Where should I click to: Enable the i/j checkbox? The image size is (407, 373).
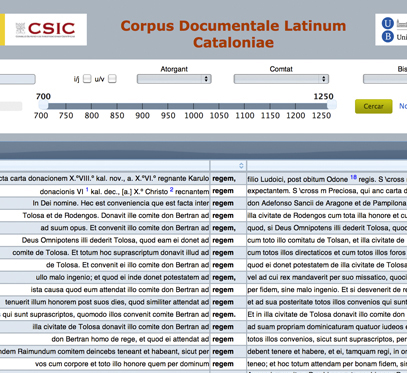(87, 79)
